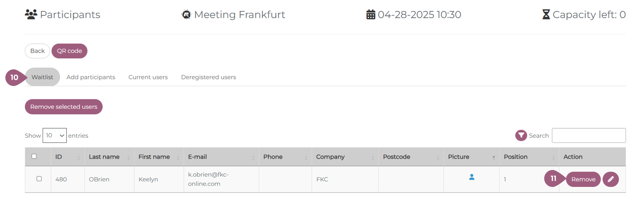The width and height of the screenshot is (644, 198).
Task: Click the Meeting Frankfurt logo icon
Action: point(186,15)
